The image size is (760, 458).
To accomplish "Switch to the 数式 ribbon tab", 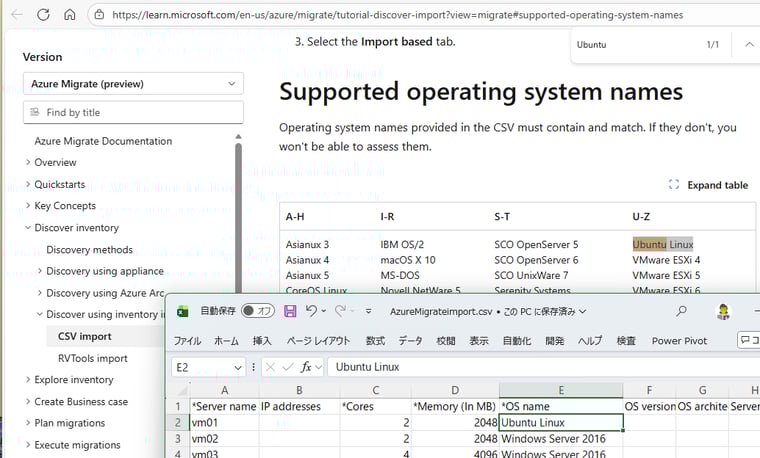I will 375,341.
